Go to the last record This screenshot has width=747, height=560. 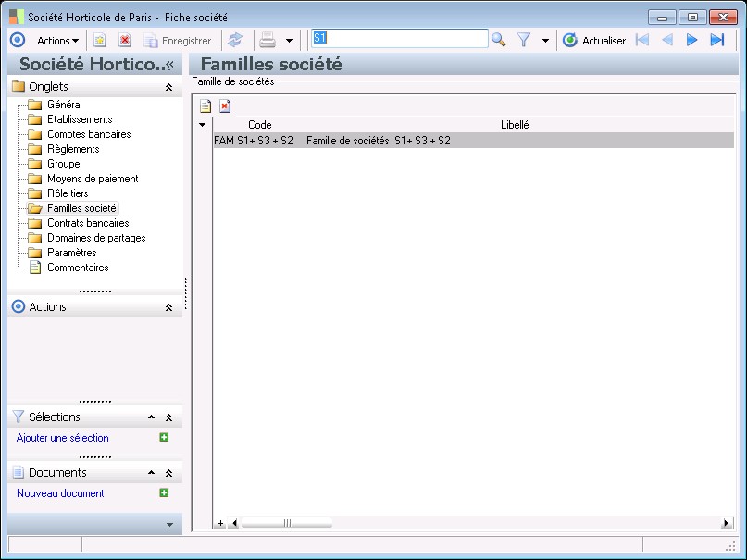click(716, 40)
